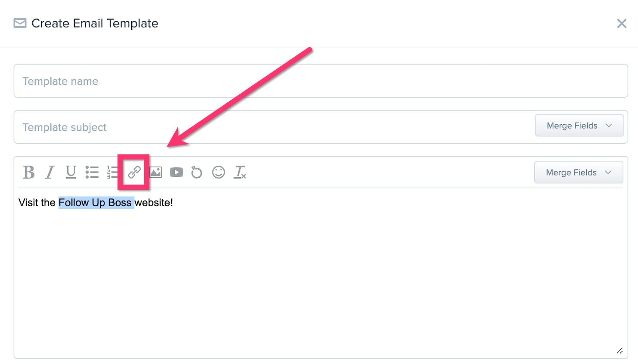Insert a bulleted list

[92, 172]
